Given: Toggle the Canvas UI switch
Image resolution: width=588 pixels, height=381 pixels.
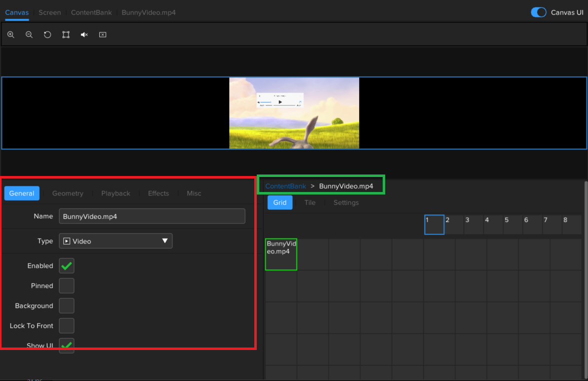Looking at the screenshot, I should coord(538,12).
